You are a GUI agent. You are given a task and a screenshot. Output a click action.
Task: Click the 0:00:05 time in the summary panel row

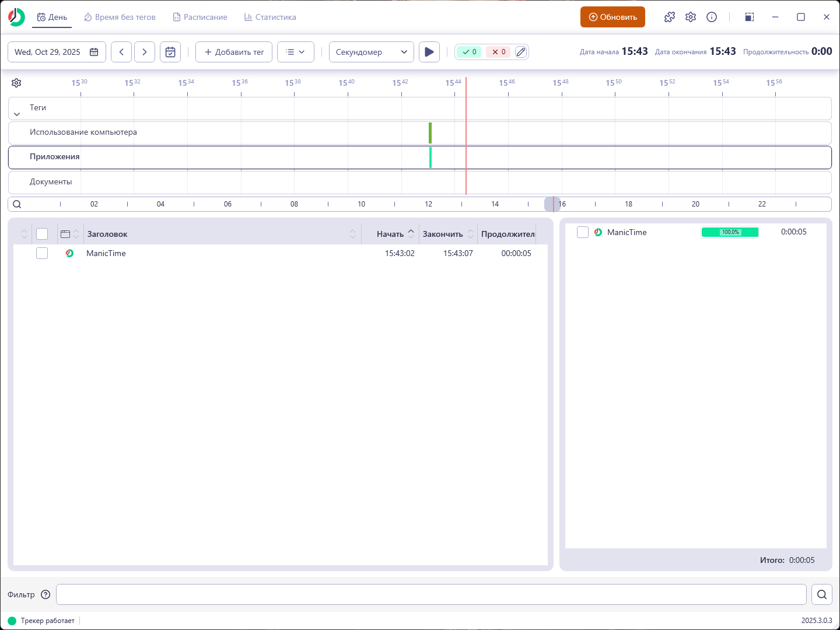click(x=794, y=232)
